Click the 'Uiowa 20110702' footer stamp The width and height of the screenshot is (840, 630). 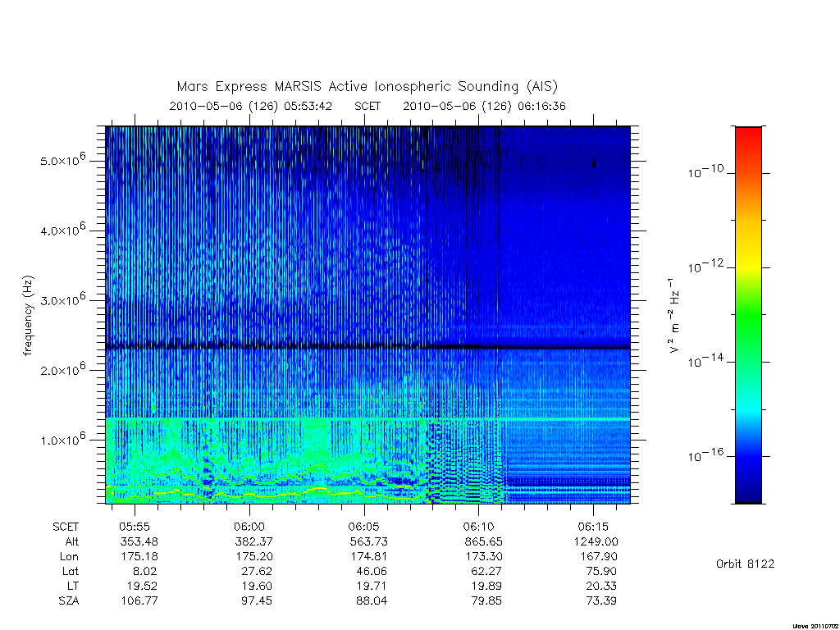(x=815, y=626)
